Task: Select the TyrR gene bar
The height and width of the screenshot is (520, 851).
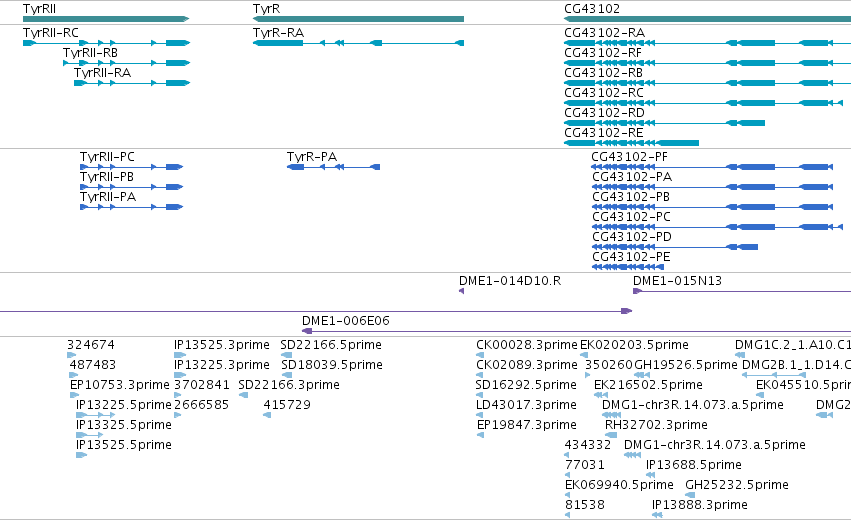Action: (x=358, y=19)
